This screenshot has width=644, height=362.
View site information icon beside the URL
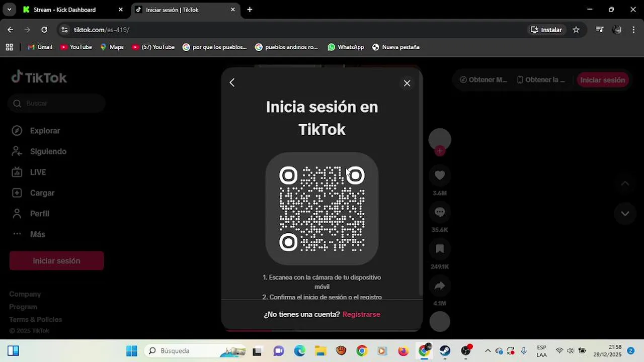click(x=64, y=30)
